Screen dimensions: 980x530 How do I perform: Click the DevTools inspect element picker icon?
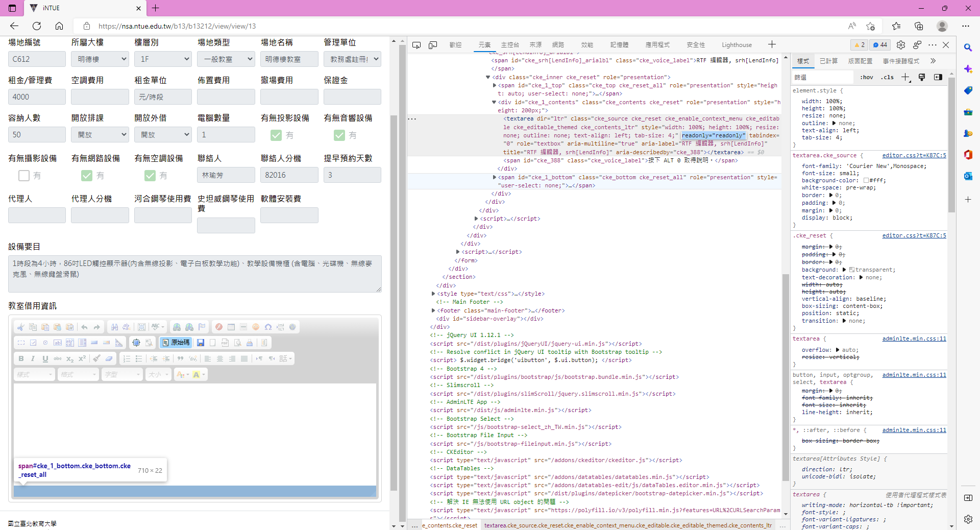tap(416, 45)
